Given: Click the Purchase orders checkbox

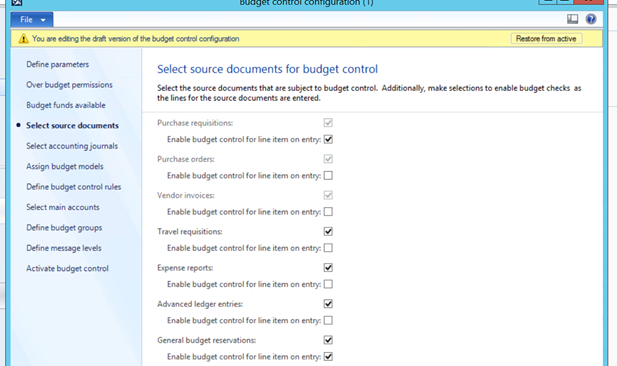Looking at the screenshot, I should 328,159.
